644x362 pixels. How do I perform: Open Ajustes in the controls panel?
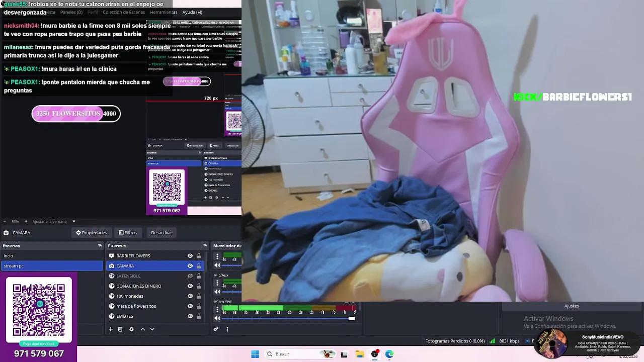click(572, 306)
